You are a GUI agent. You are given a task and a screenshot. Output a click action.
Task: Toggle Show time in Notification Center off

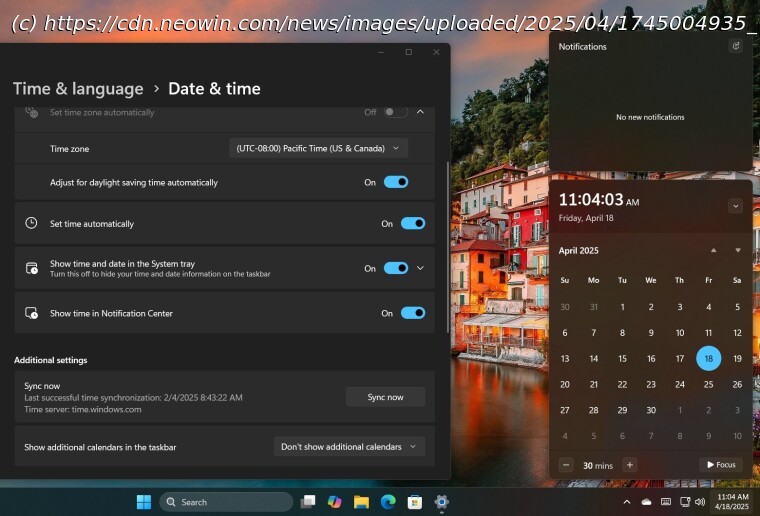pyautogui.click(x=413, y=313)
